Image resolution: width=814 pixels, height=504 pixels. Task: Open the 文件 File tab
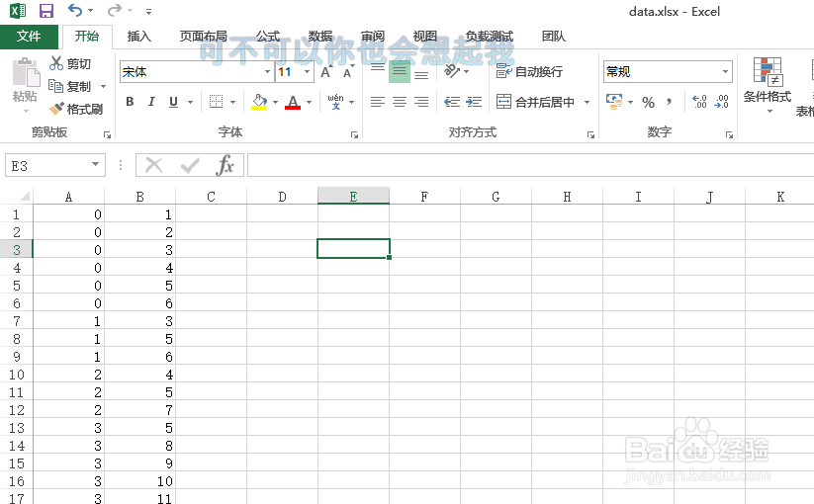(29, 36)
